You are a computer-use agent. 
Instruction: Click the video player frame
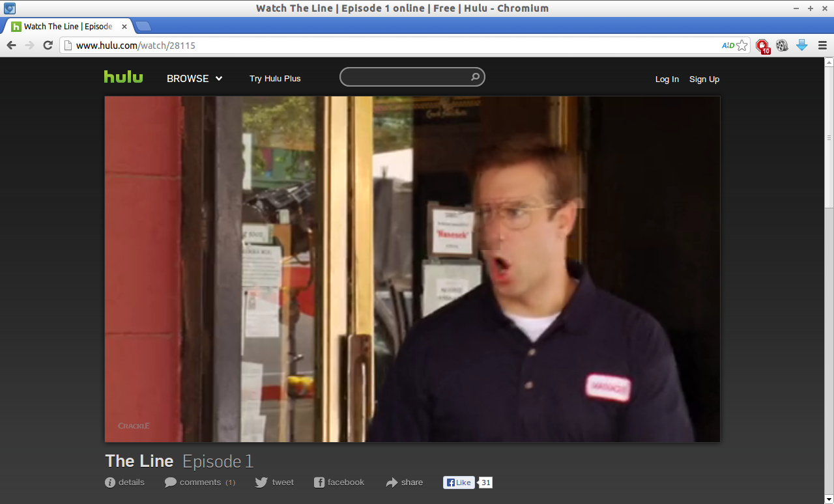coord(412,269)
